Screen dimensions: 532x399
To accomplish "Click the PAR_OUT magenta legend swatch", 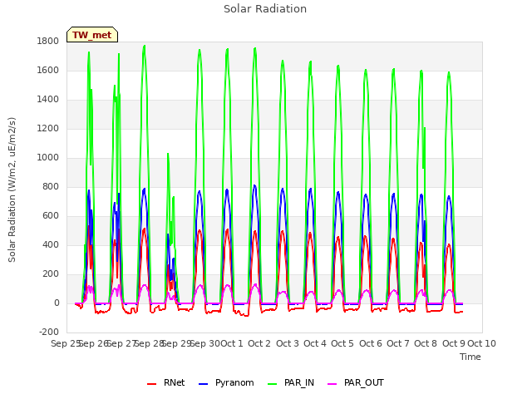I will coord(332,384).
